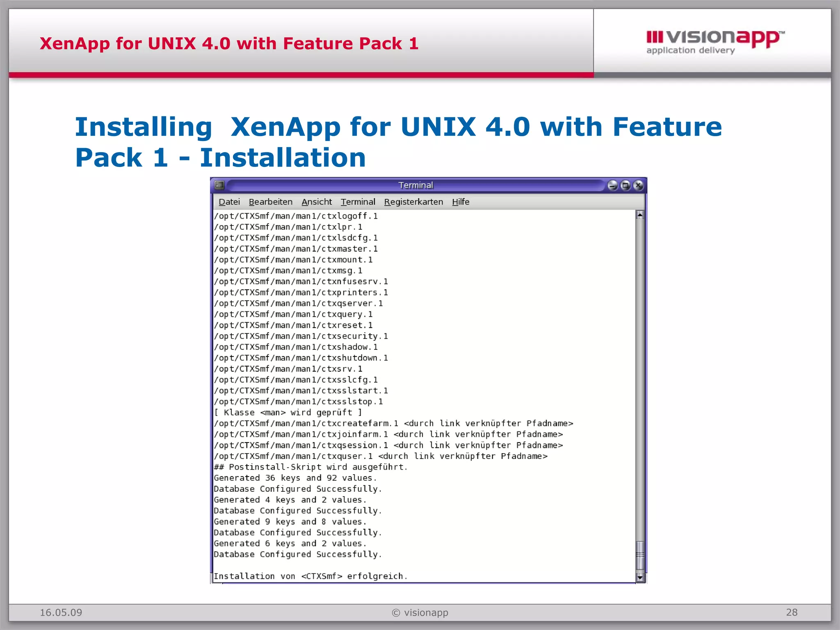Viewport: 840px width, 630px height.
Task: Click the ctxqsession.1 line
Action: (388, 445)
